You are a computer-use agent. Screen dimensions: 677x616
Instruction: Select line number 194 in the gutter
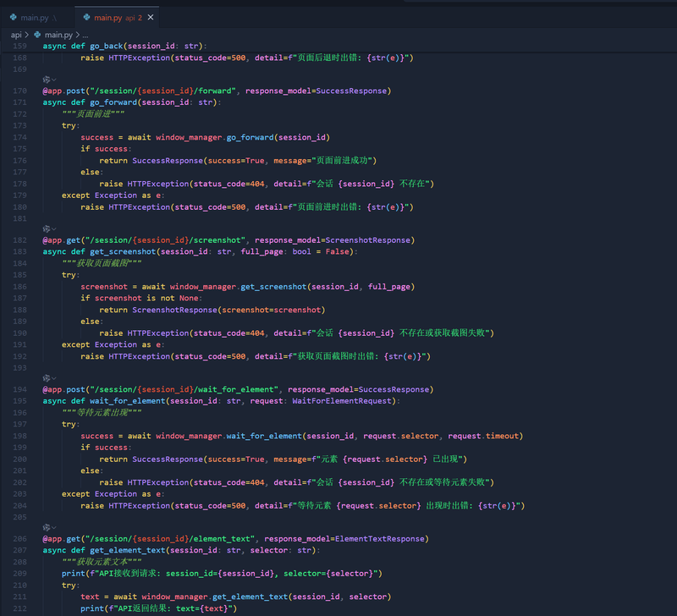click(19, 389)
